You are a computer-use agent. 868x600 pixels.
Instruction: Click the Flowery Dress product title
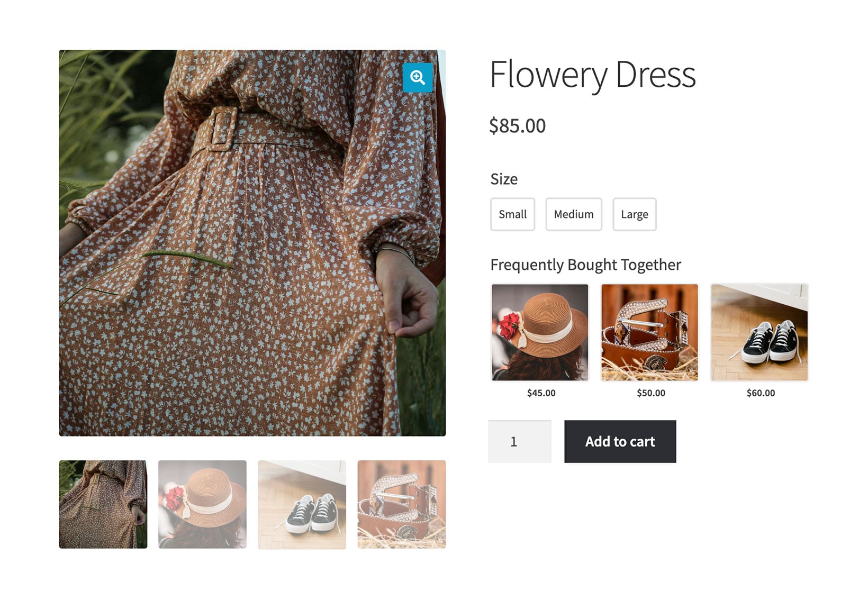[x=592, y=75]
